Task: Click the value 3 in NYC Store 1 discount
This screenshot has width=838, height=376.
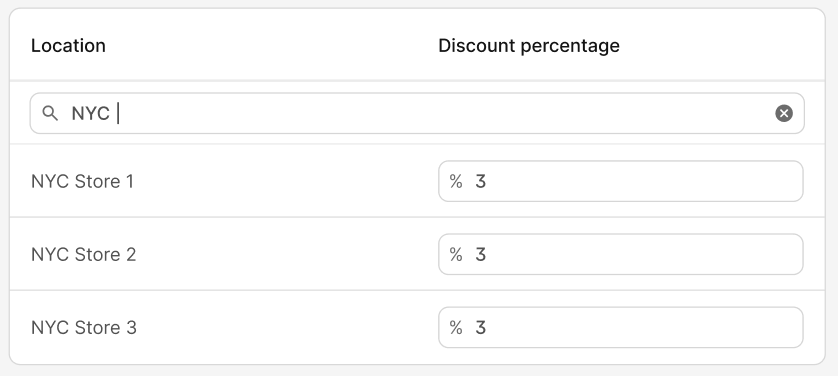Action: [480, 182]
